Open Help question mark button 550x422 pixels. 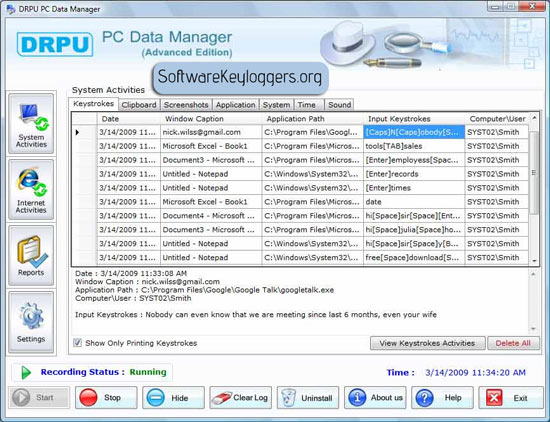coord(442,397)
